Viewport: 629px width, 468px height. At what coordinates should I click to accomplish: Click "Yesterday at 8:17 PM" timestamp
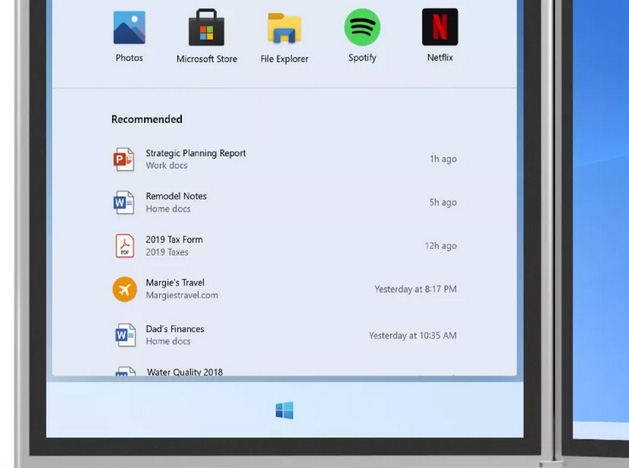[416, 289]
